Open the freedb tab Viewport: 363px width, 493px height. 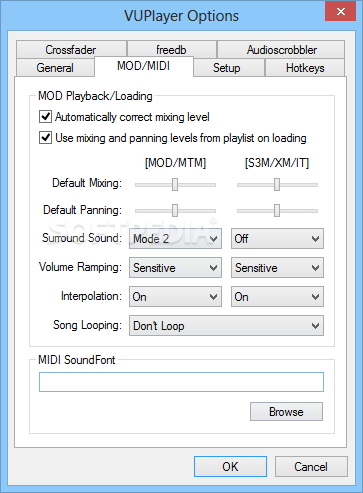pos(172,50)
